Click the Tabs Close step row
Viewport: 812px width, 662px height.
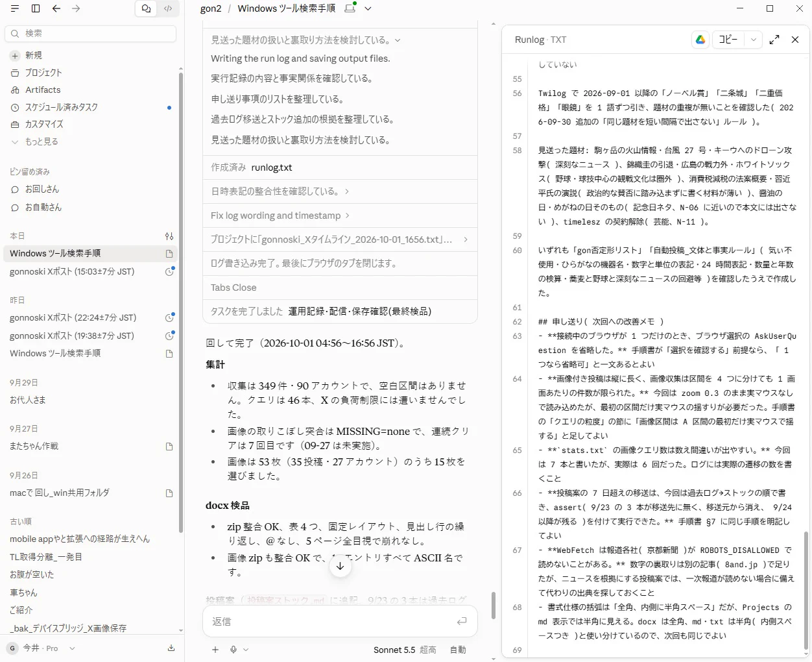click(x=340, y=288)
